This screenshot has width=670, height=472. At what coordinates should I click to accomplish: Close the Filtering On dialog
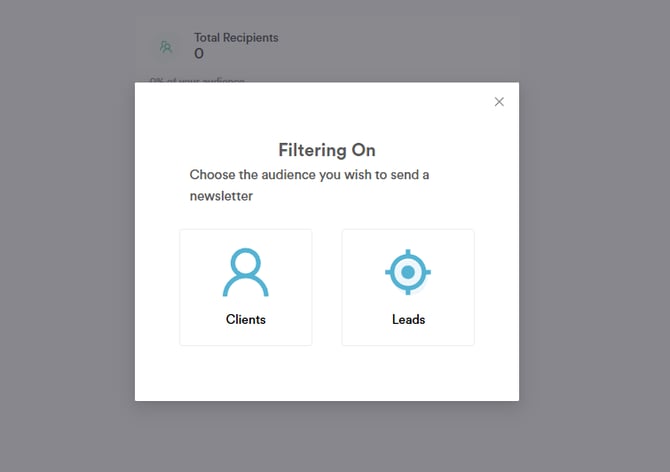pos(499,102)
